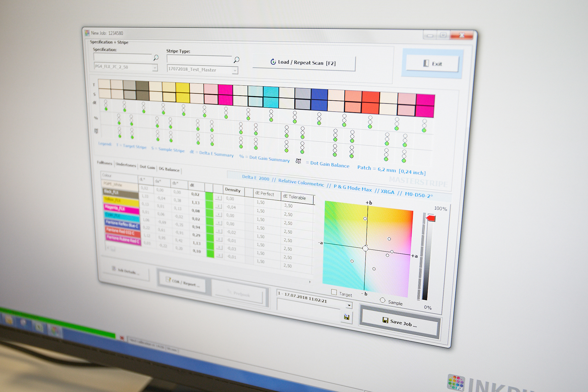Select the Cyan_FLX colour row
Screen dimensions: 588x392
tap(122, 216)
